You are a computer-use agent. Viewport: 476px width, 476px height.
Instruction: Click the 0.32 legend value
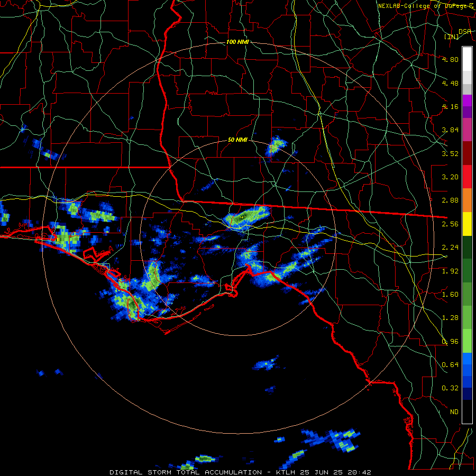tap(450, 388)
